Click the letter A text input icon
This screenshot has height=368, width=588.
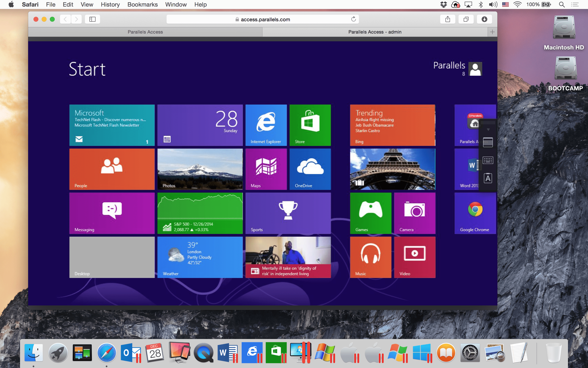[x=488, y=178]
